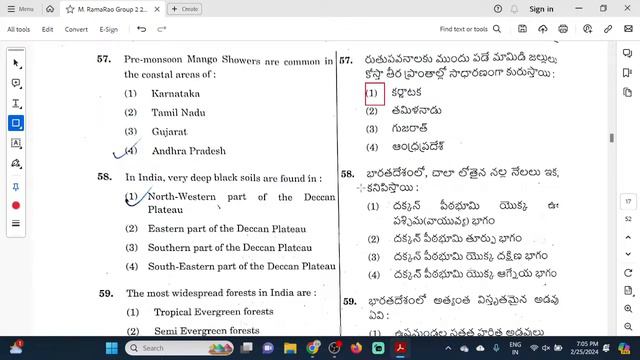Viewport: 640px width, 360px height.
Task: Open the Convert tab
Action: click(x=76, y=29)
